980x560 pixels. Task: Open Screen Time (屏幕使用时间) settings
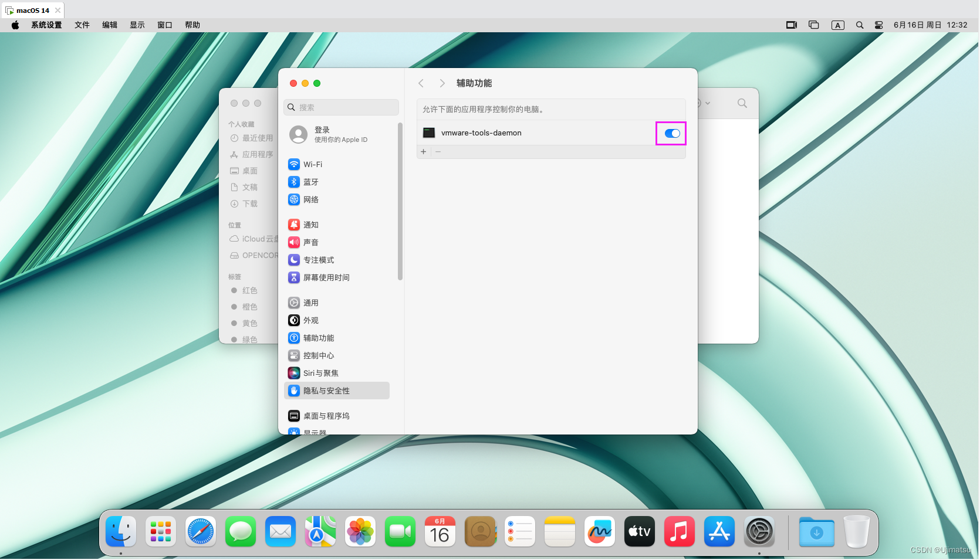click(x=337, y=277)
